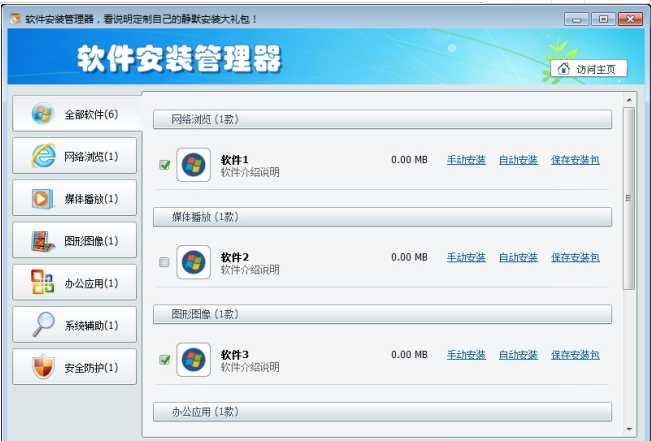This screenshot has width=651, height=441.
Task: Open 访问主页 homepage button
Action: pyautogui.click(x=589, y=69)
